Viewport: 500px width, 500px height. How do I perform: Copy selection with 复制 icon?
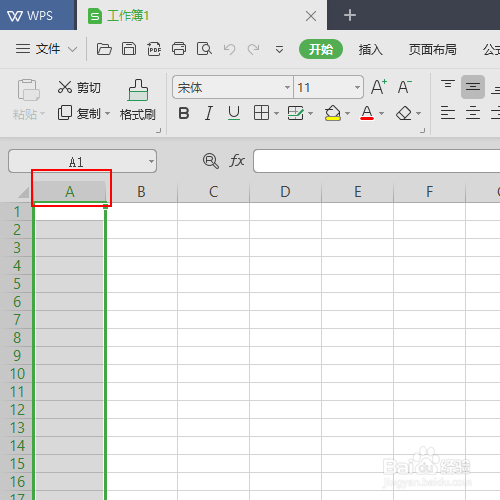coord(79,113)
